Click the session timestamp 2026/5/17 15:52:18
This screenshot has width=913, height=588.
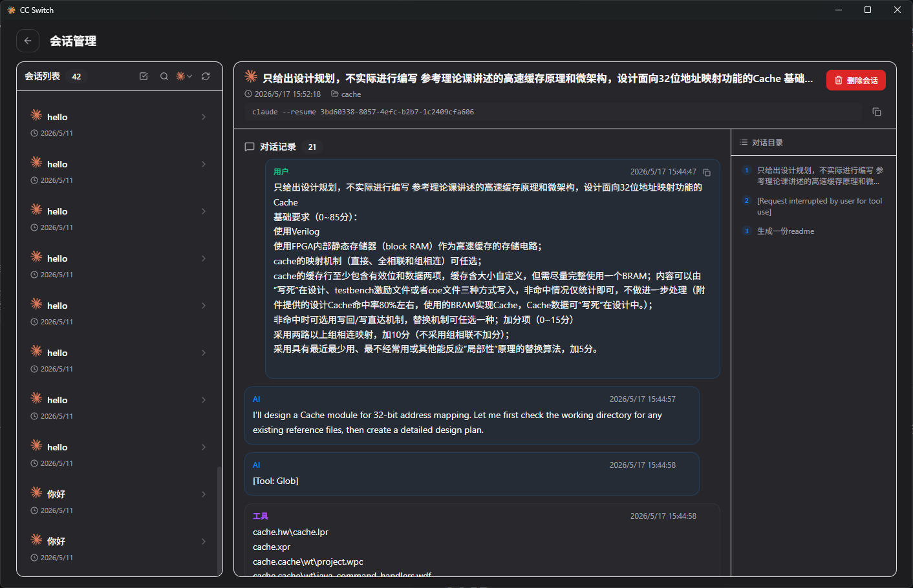pos(283,94)
